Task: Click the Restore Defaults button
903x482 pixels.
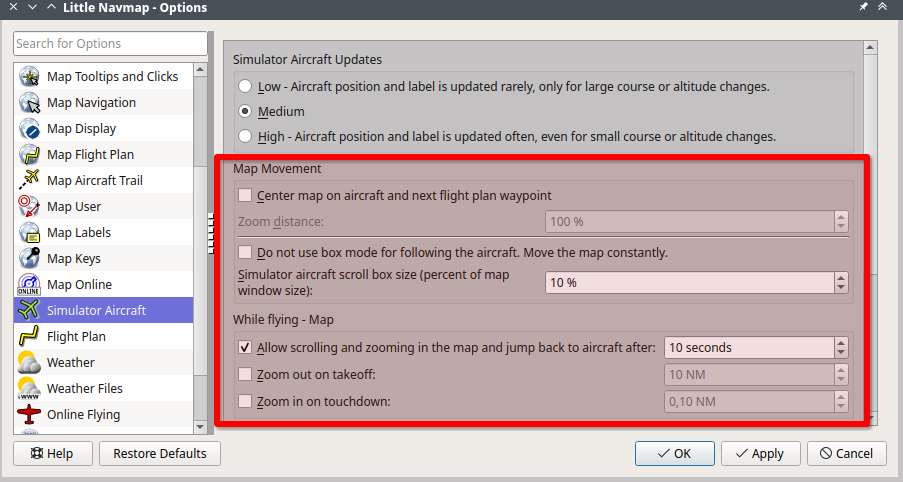Action: click(x=160, y=454)
